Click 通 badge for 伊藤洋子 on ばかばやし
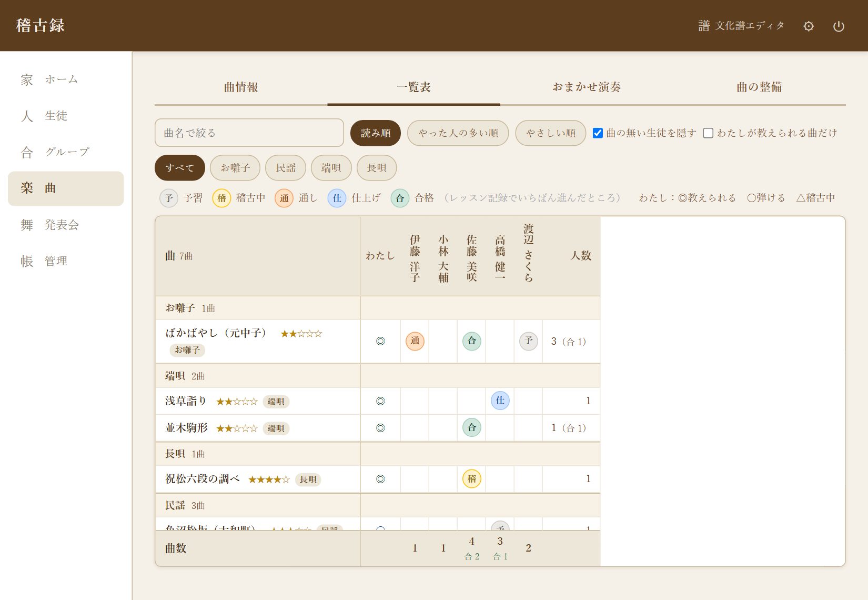Image resolution: width=868 pixels, height=600 pixels. [415, 341]
